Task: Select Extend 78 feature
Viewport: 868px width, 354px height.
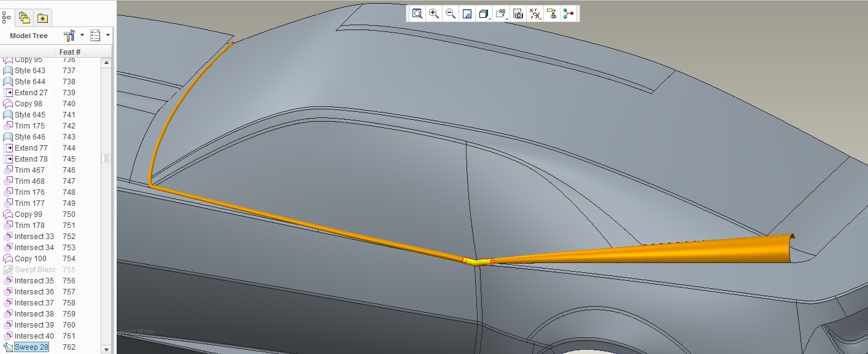Action: 31,159
